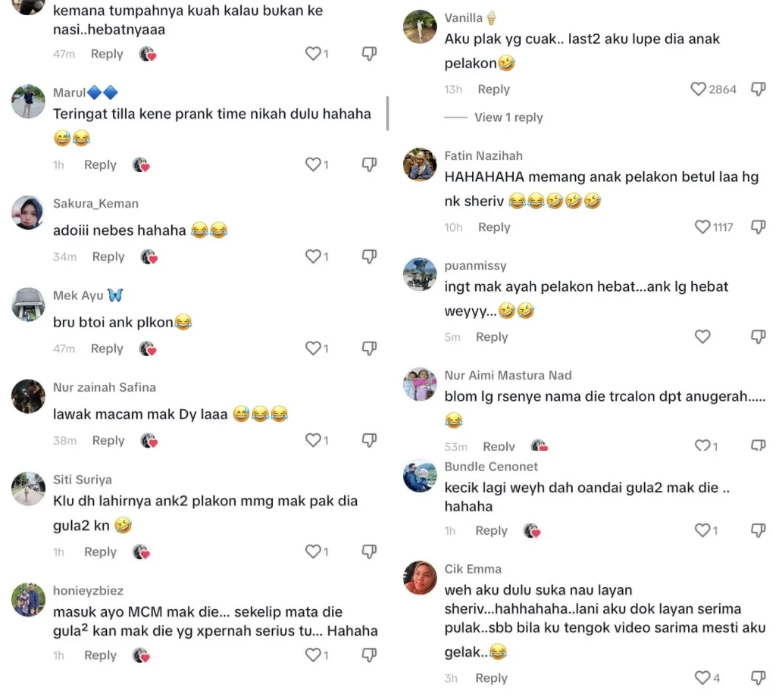Screen dimensions: 779x700
Task: Open Sakura_Keman's profile via username
Action: tap(95, 204)
